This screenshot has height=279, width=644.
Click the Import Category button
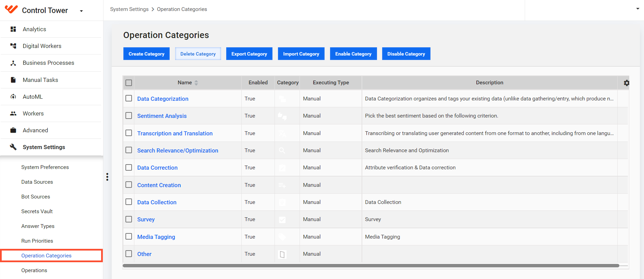click(301, 54)
